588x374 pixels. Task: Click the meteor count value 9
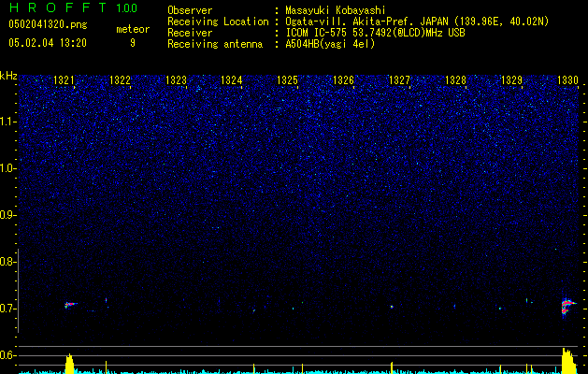pyautogui.click(x=133, y=43)
